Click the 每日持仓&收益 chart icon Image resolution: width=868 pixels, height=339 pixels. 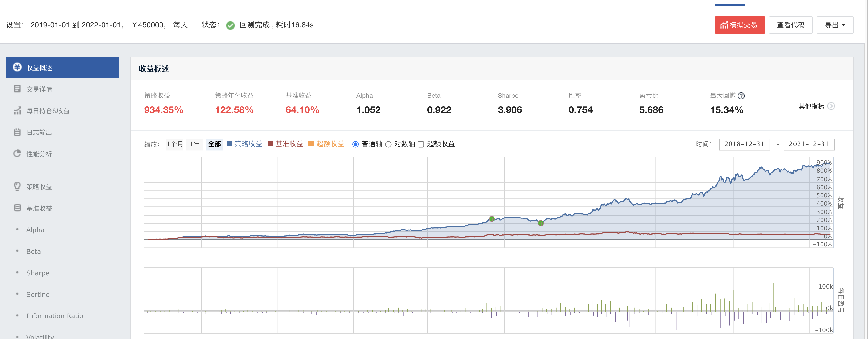click(x=17, y=110)
